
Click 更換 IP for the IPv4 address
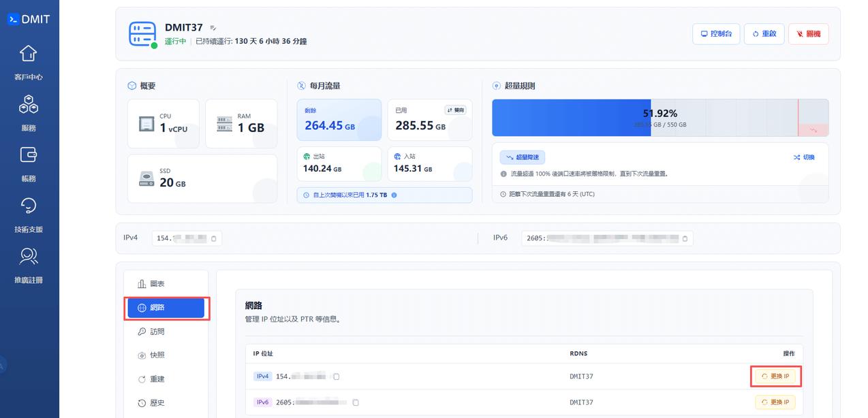click(x=775, y=376)
